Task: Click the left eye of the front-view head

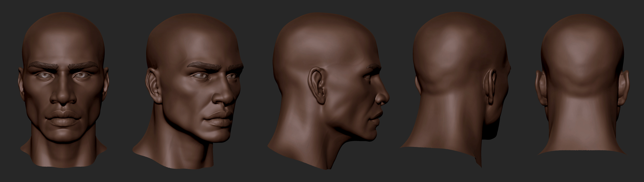Action: click(45, 75)
